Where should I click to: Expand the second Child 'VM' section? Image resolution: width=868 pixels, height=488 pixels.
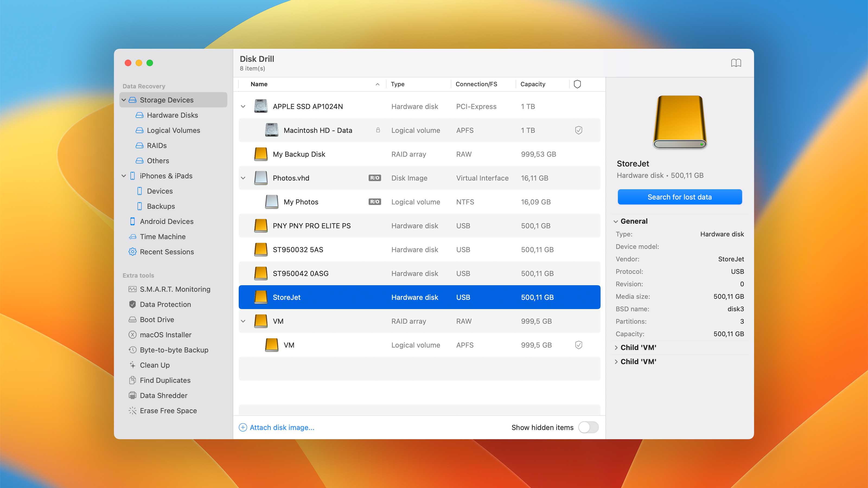point(616,362)
